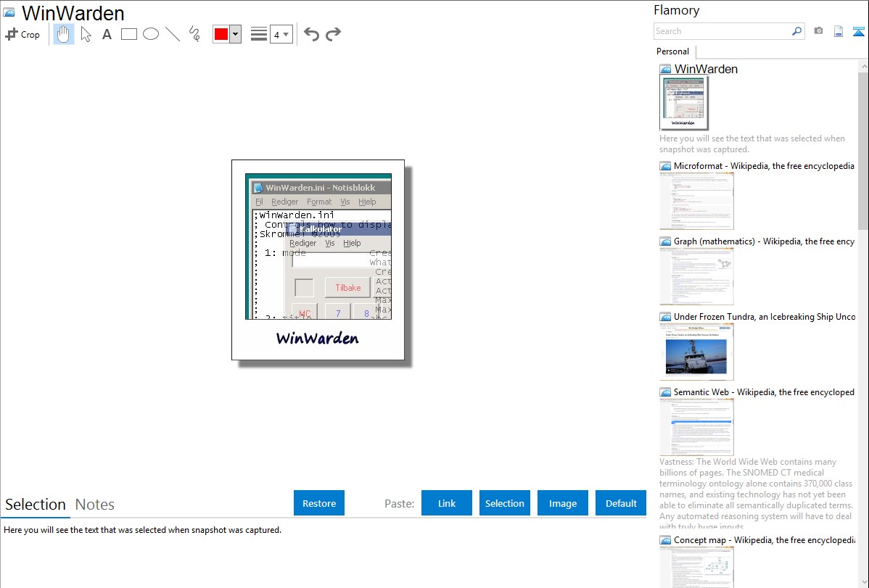Select the straight line tool
The width and height of the screenshot is (869, 588).
pos(173,34)
